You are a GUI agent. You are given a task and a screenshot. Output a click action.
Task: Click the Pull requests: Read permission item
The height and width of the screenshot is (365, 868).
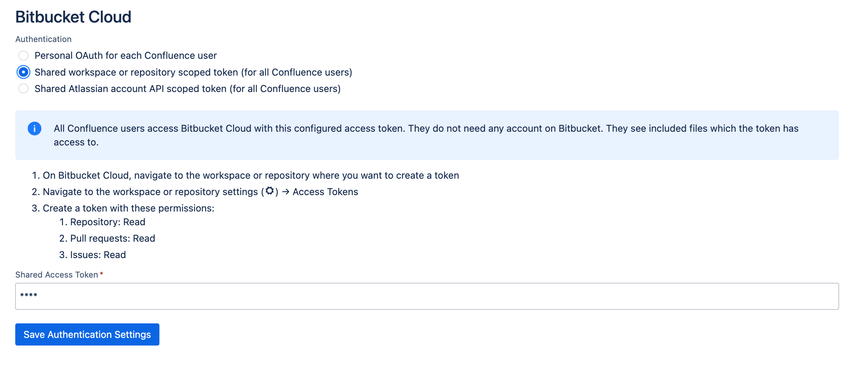(x=107, y=238)
